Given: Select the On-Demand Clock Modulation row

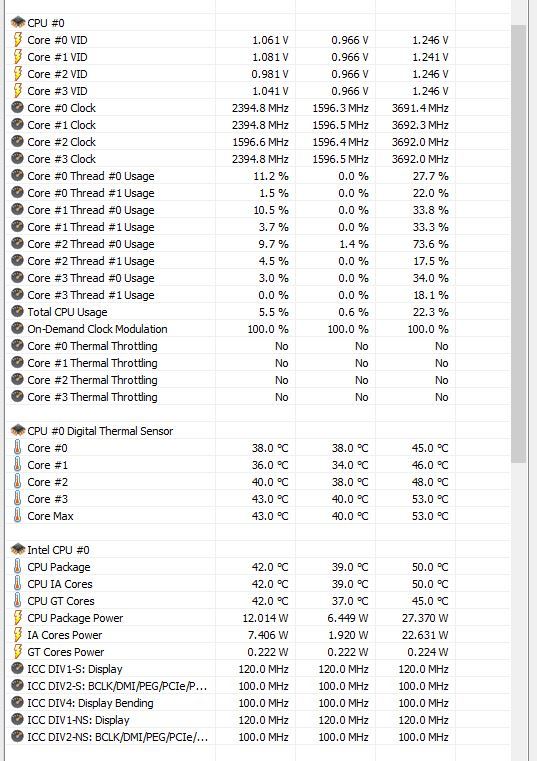Looking at the screenshot, I should pyautogui.click(x=258, y=329).
